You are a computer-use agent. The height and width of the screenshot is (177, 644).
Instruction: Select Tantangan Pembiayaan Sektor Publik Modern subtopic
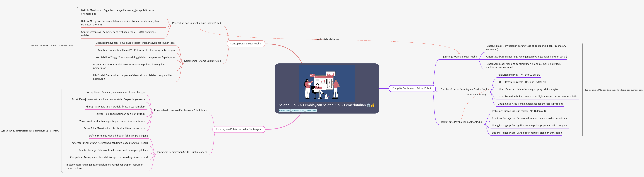tap(181, 152)
